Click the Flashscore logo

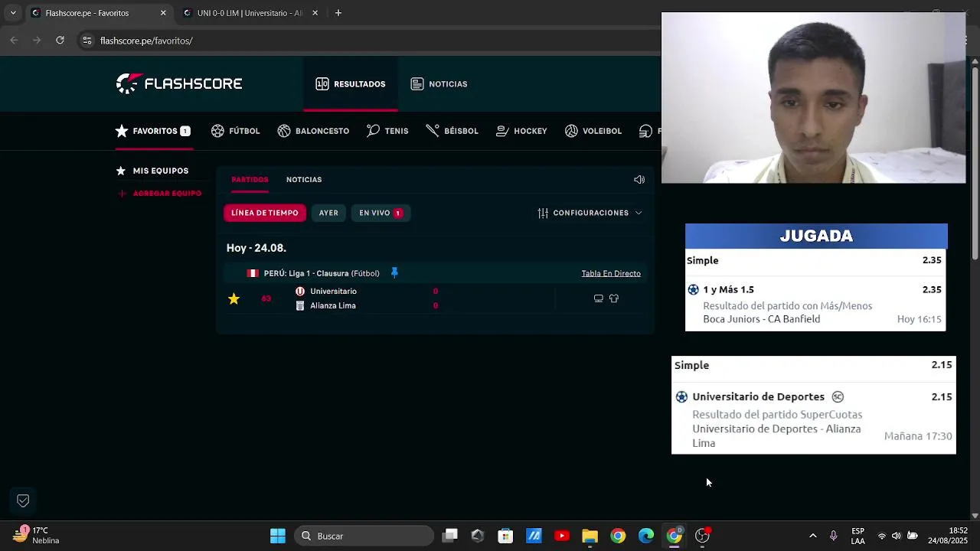(179, 83)
